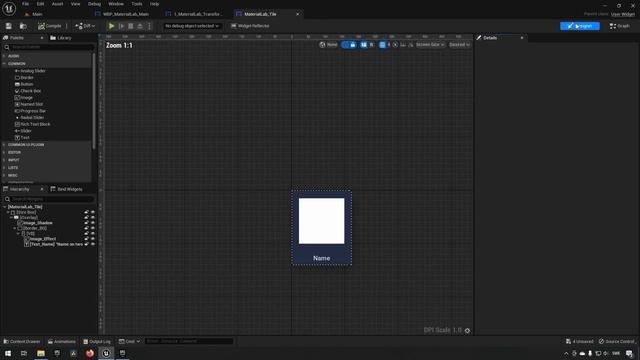Open the File menu
The image size is (640, 360).
tap(25, 4)
